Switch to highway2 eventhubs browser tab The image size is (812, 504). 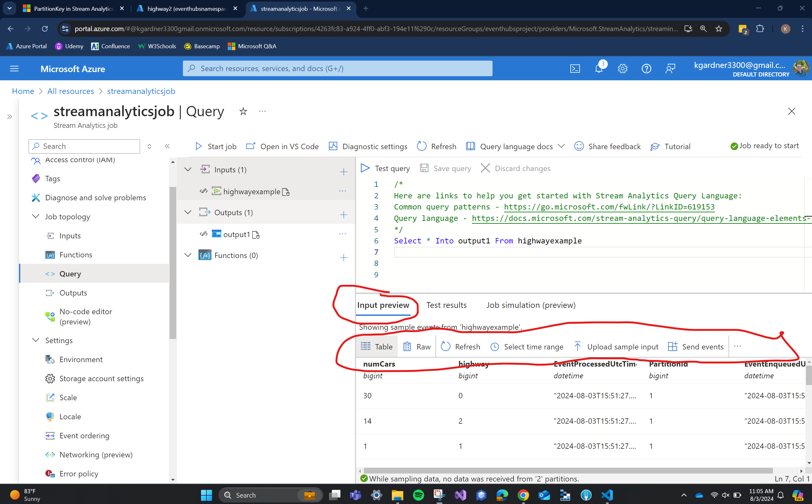[187, 9]
